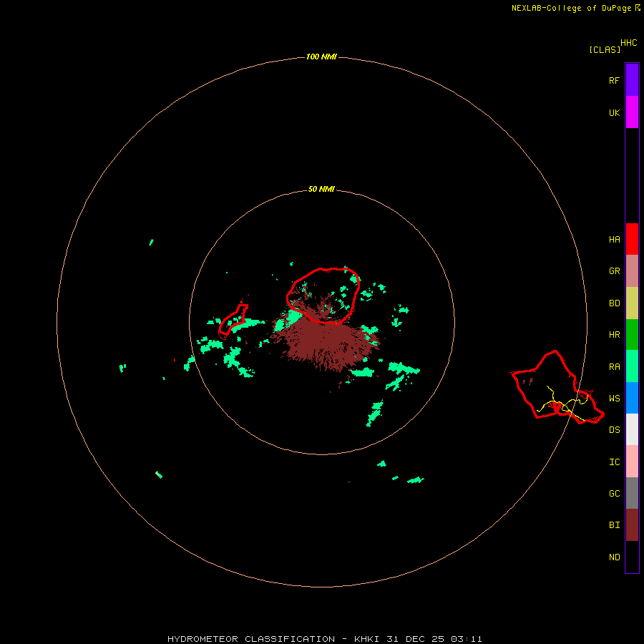Click the DS white legend swatch

point(632,429)
